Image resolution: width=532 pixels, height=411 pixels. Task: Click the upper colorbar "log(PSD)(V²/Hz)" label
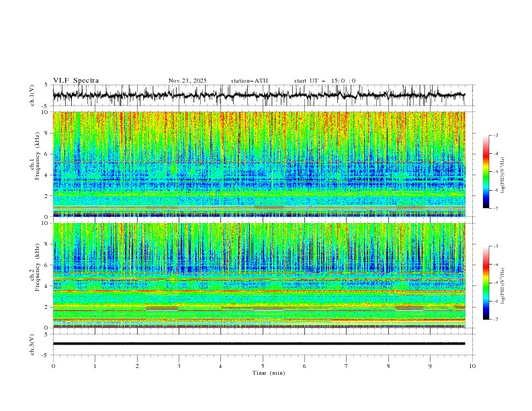[502, 175]
